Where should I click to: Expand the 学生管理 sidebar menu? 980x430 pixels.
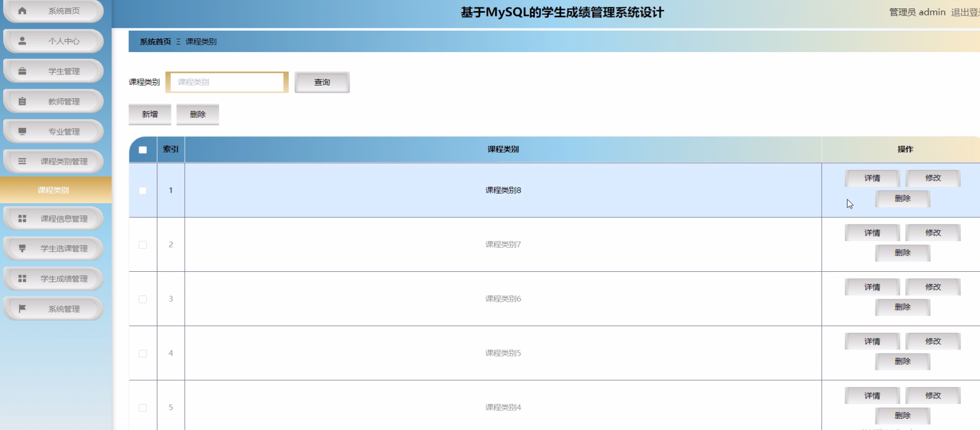pos(54,71)
